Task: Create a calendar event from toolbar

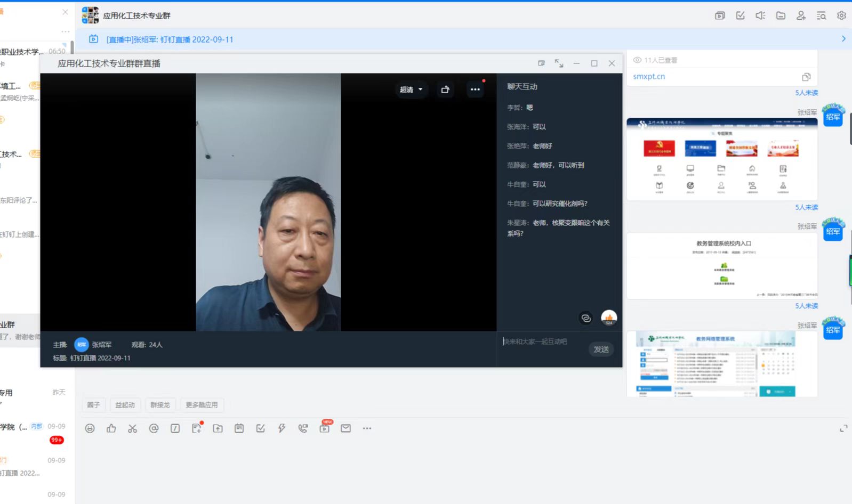Action: pos(239,428)
